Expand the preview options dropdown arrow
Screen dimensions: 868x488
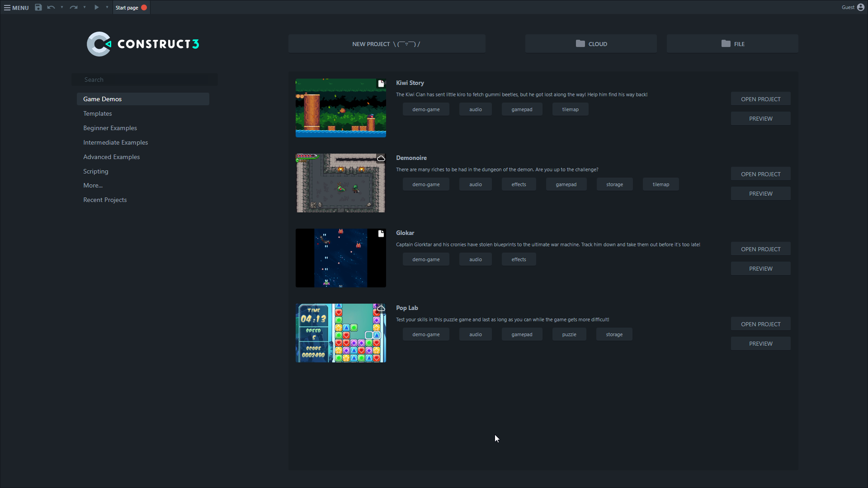click(107, 7)
